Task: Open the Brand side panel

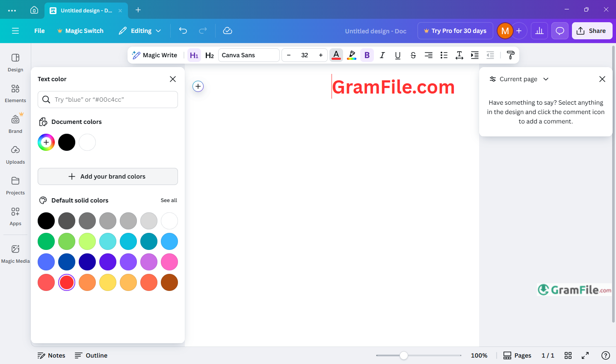Action: 15,124
